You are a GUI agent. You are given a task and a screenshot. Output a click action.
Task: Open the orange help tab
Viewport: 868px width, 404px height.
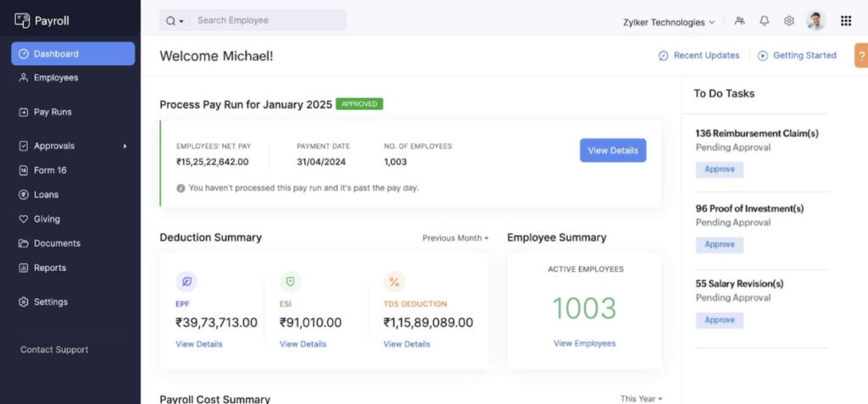click(x=861, y=55)
